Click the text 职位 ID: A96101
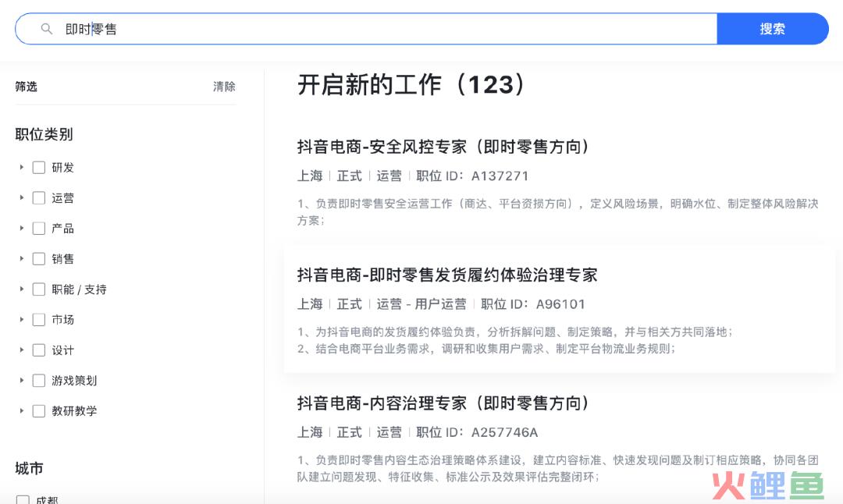 tap(532, 304)
